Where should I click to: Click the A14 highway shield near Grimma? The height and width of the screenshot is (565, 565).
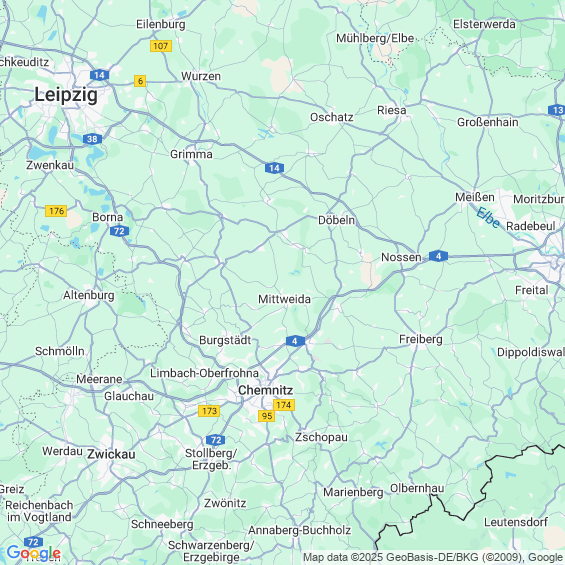tap(274, 168)
